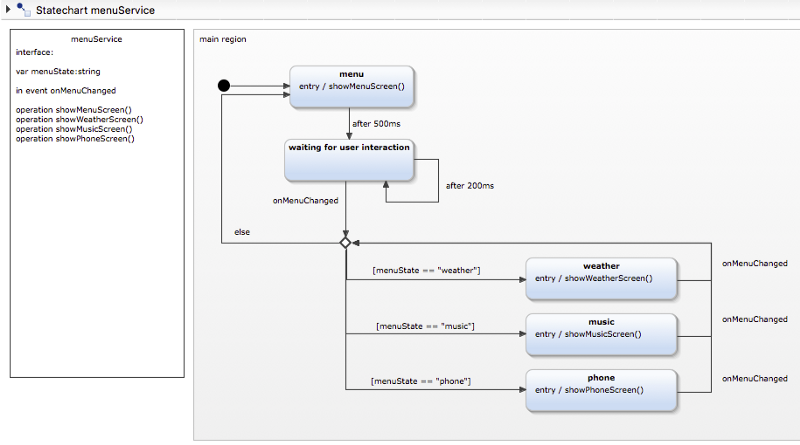Image resolution: width=800 pixels, height=445 pixels.
Task: Click 'operation showMenuScreen()' line
Action: [73, 110]
